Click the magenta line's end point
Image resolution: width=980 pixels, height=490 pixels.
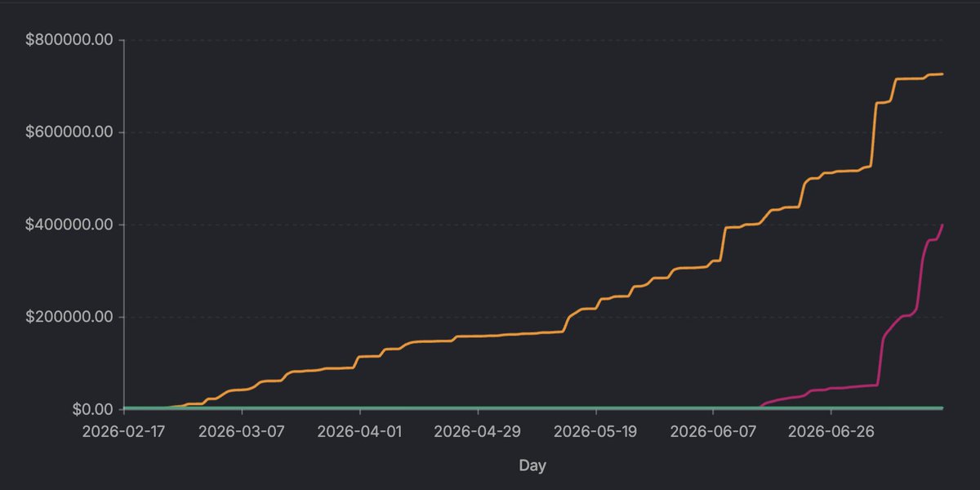(942, 225)
